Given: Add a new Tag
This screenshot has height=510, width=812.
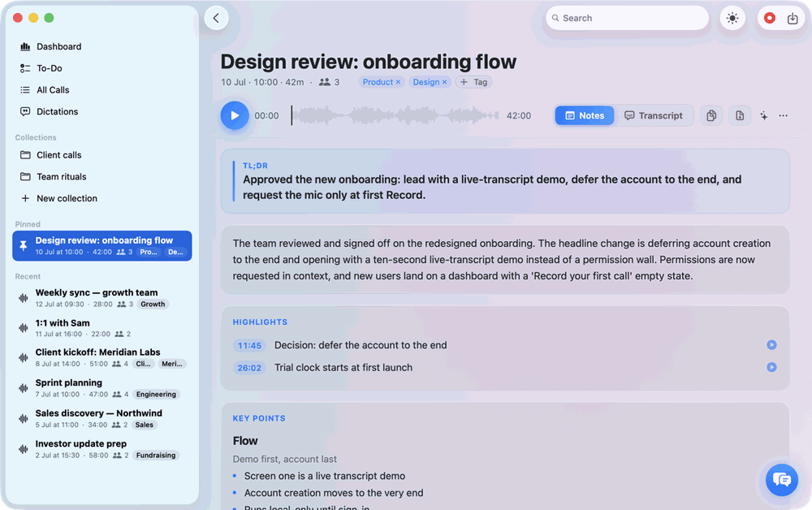Looking at the screenshot, I should (473, 82).
